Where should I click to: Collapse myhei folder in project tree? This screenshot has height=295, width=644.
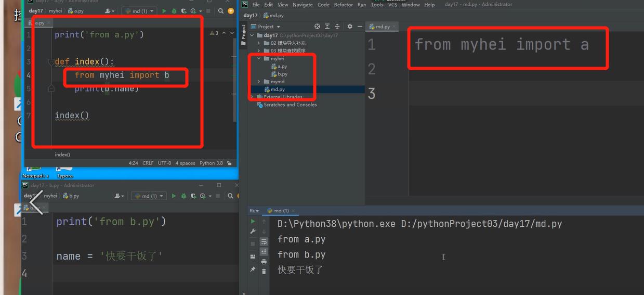pyautogui.click(x=259, y=59)
